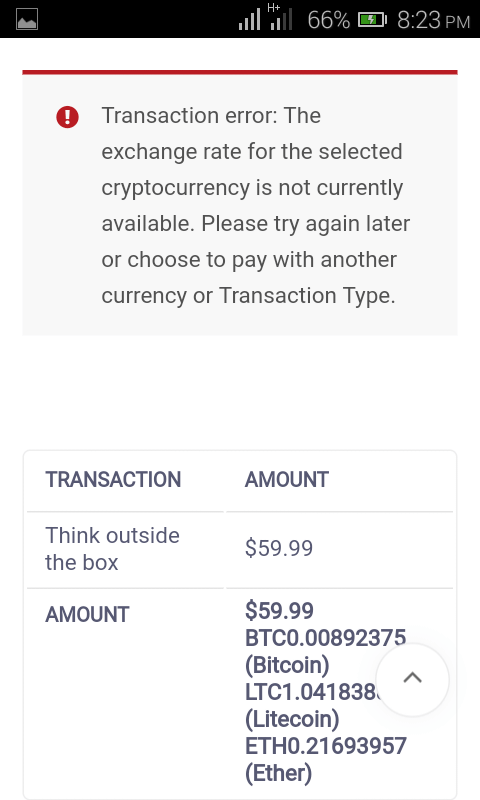Tap the TRANSACTION column header

pyautogui.click(x=113, y=480)
